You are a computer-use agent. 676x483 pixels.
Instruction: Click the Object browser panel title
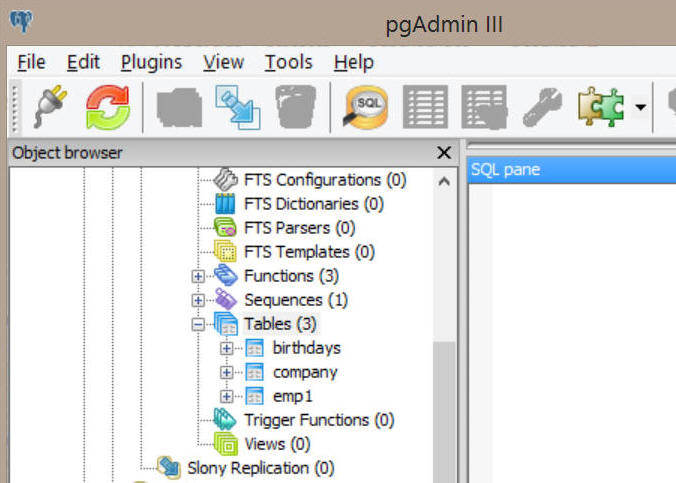(68, 153)
